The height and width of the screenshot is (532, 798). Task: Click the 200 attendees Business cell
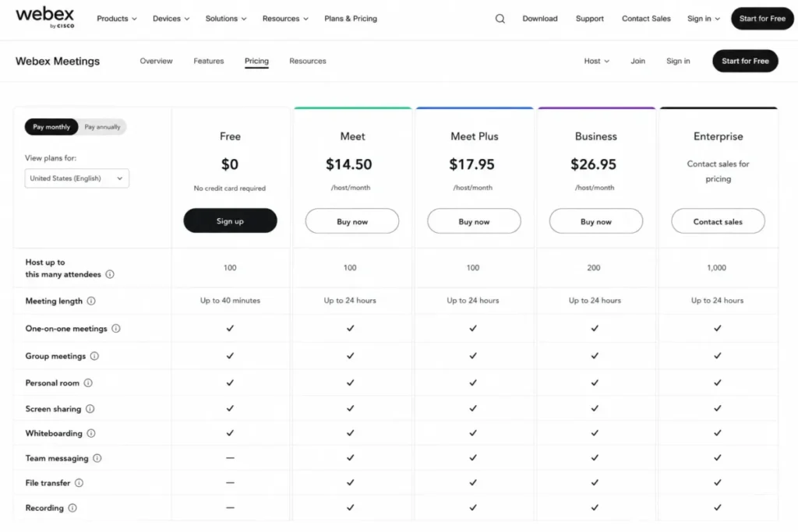[593, 267]
